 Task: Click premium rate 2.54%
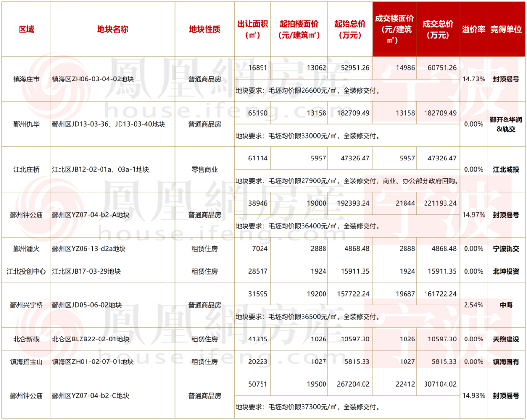[x=473, y=305]
